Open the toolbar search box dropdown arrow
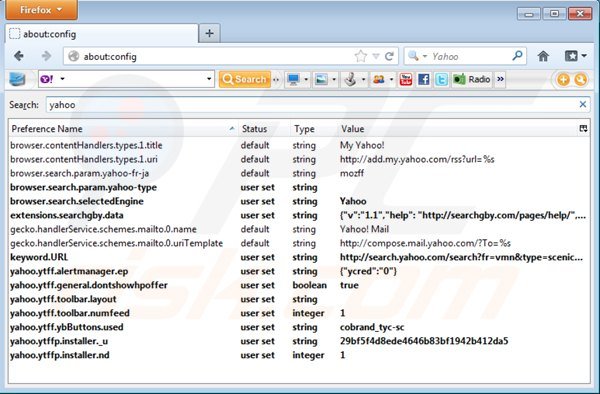The image size is (600, 394). [x=209, y=79]
